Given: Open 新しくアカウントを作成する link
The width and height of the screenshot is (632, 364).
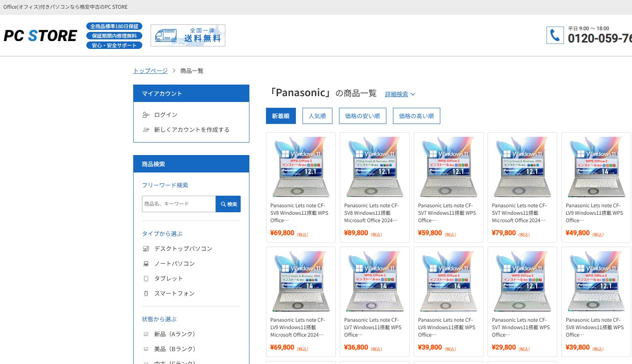Looking at the screenshot, I should pos(192,130).
